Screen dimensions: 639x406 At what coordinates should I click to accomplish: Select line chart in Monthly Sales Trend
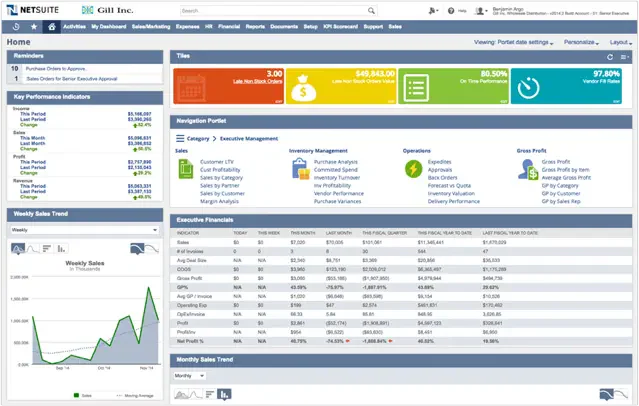195,394
